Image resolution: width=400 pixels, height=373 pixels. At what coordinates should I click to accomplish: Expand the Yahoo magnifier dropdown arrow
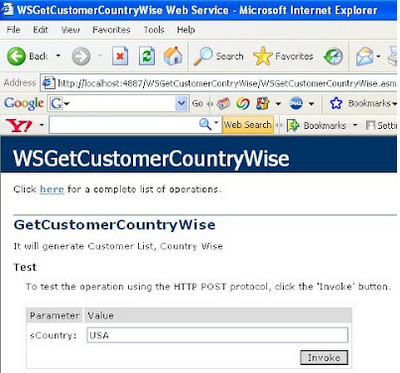(216, 123)
